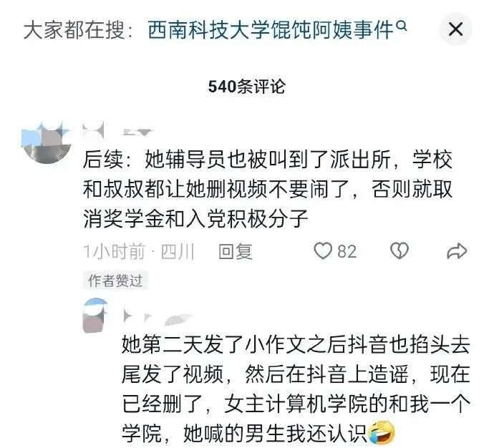Reply to the first comment via 回复
494x448 pixels.
(236, 251)
